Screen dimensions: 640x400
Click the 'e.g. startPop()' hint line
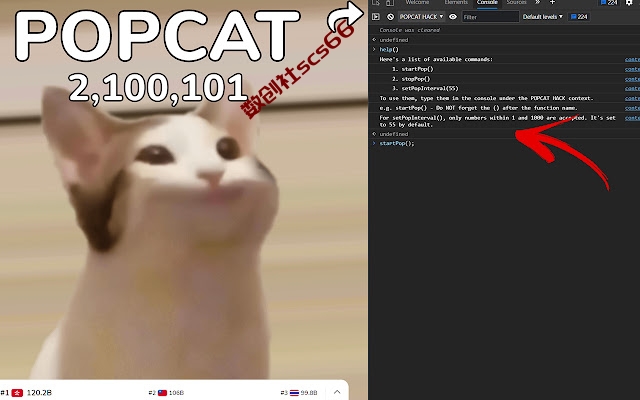[x=478, y=108]
